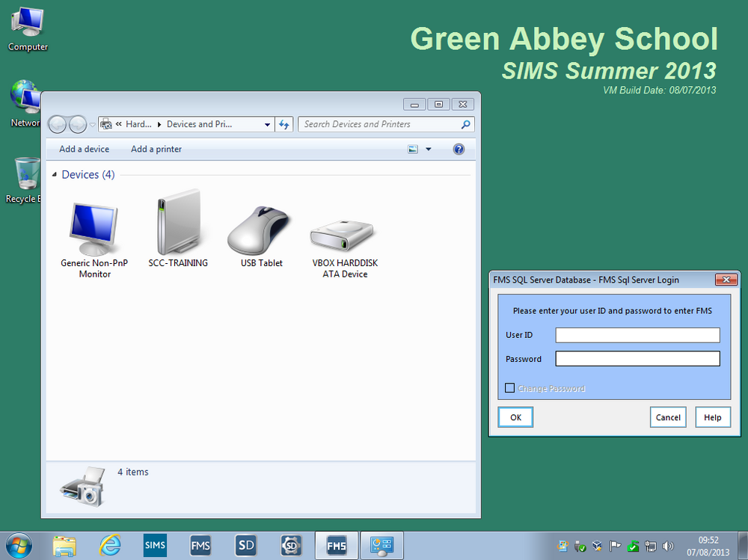
Task: Click Add a device
Action: click(x=84, y=150)
